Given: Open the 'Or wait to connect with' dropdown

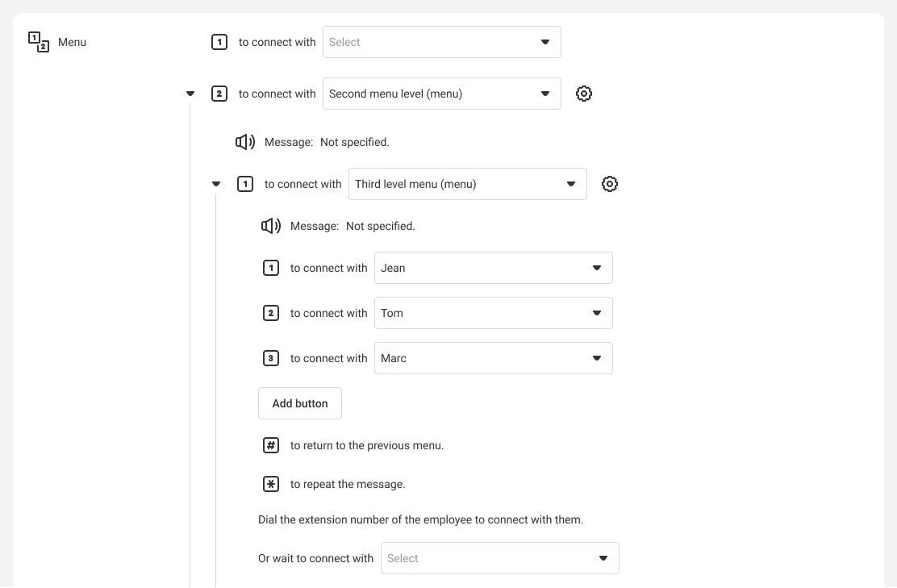Looking at the screenshot, I should tap(499, 558).
